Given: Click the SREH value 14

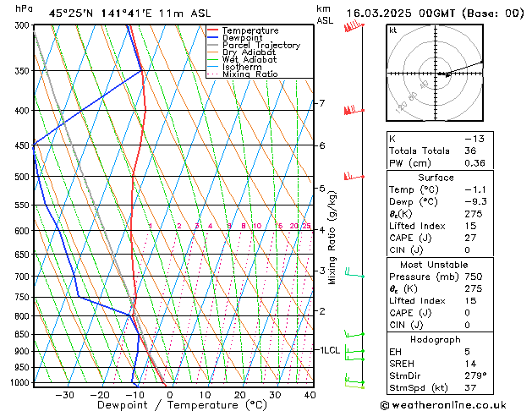Looking at the screenshot, I should pyautogui.click(x=470, y=364).
